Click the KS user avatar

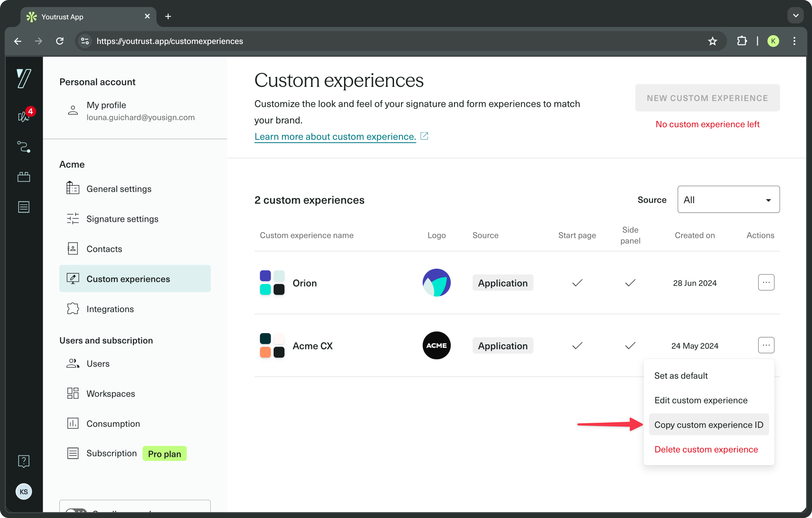[24, 491]
